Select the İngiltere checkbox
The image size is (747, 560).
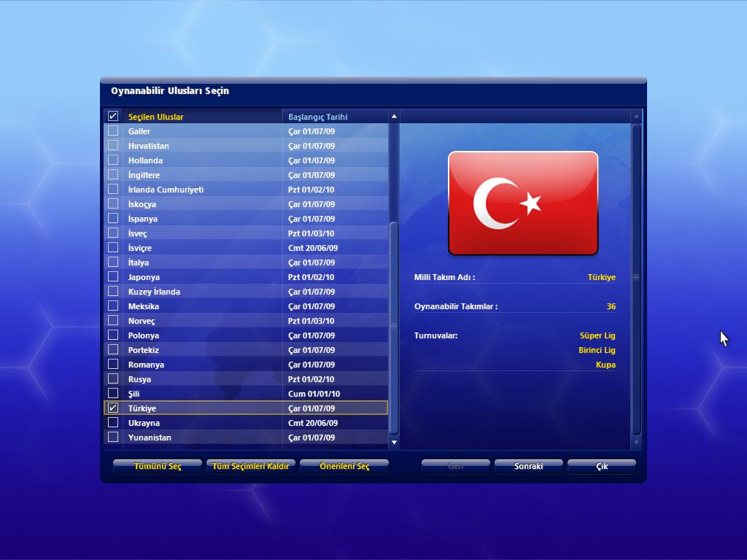[113, 175]
